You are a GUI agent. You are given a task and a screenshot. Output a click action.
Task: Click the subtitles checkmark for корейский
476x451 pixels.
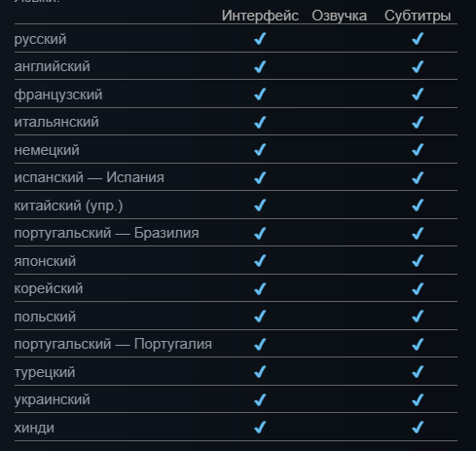(418, 288)
